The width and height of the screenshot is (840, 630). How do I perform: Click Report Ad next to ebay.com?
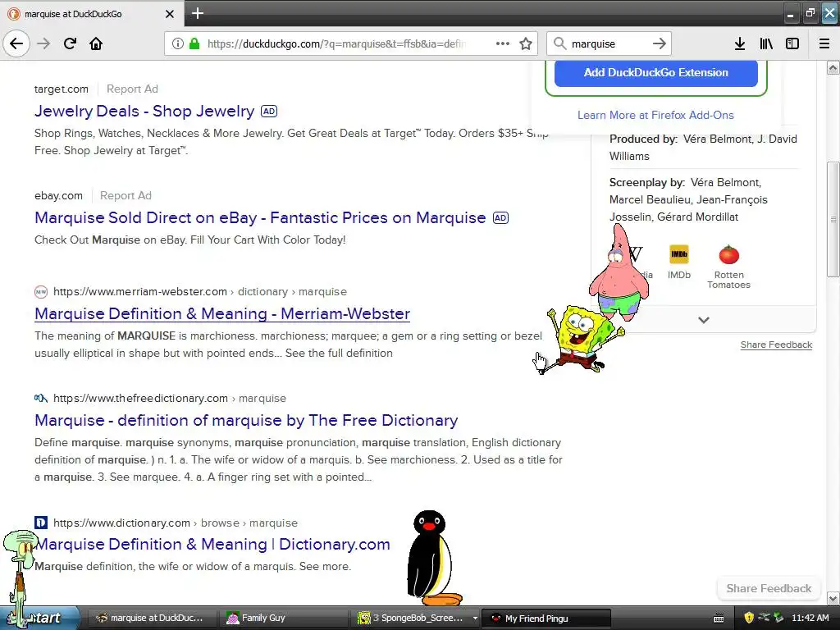126,195
